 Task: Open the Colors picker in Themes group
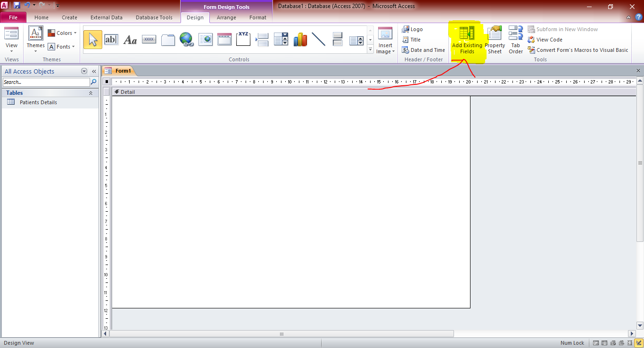(63, 33)
